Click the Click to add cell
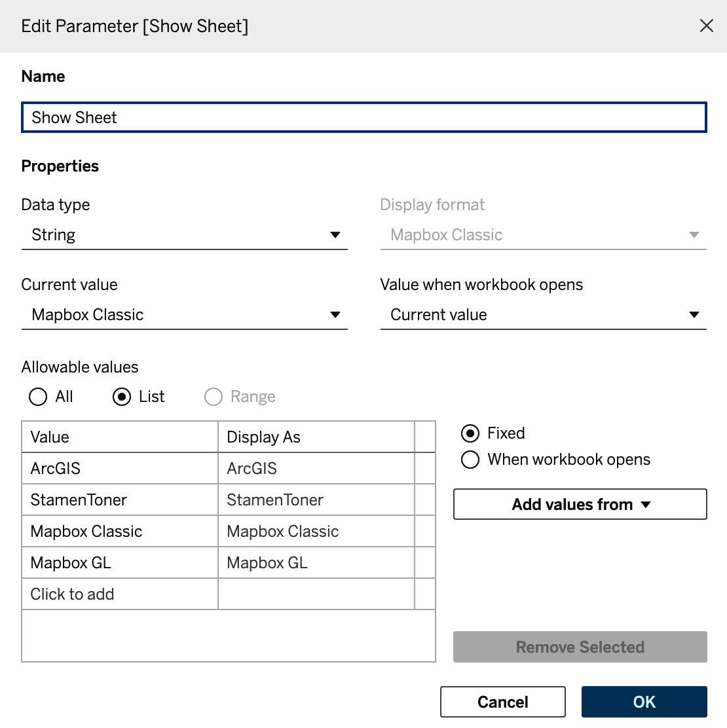Viewport: 727px width, 728px height. (x=120, y=594)
